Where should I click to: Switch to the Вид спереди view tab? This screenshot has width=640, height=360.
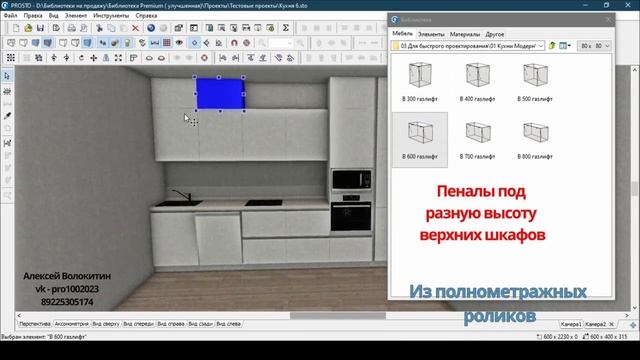click(138, 324)
